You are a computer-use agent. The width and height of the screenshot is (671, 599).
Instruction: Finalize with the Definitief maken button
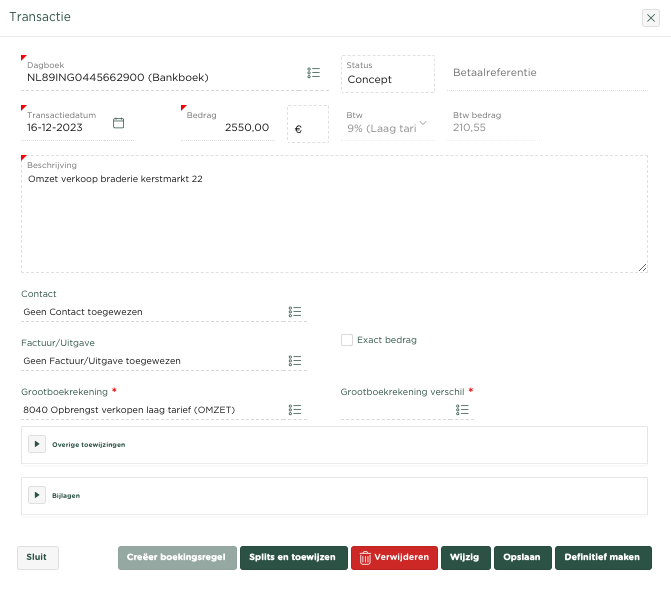coord(603,557)
